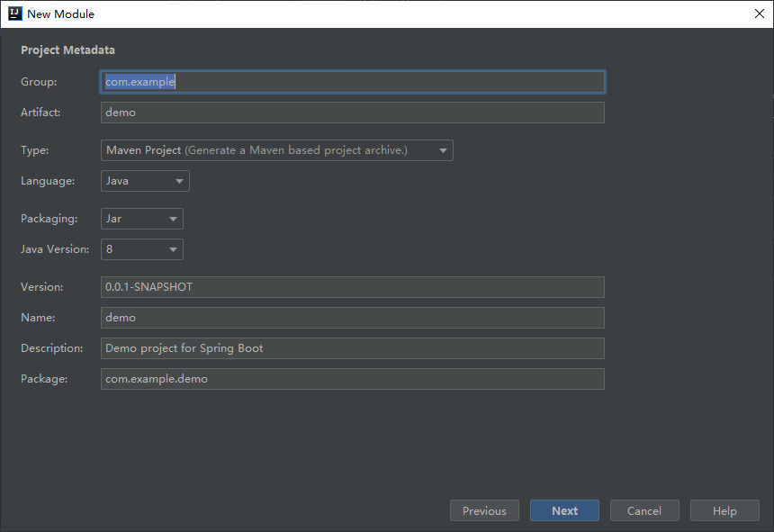Close the New Module dialog
774x532 pixels.
click(x=759, y=14)
